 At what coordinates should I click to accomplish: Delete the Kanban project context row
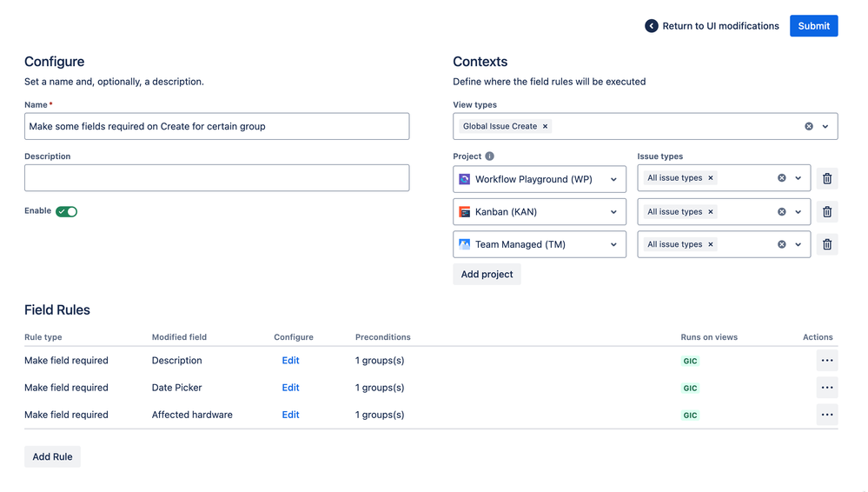826,212
